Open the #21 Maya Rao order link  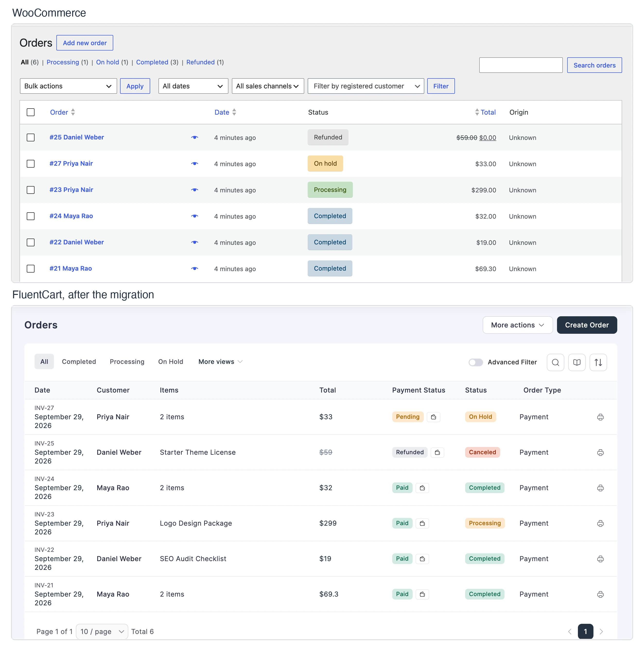(x=71, y=269)
